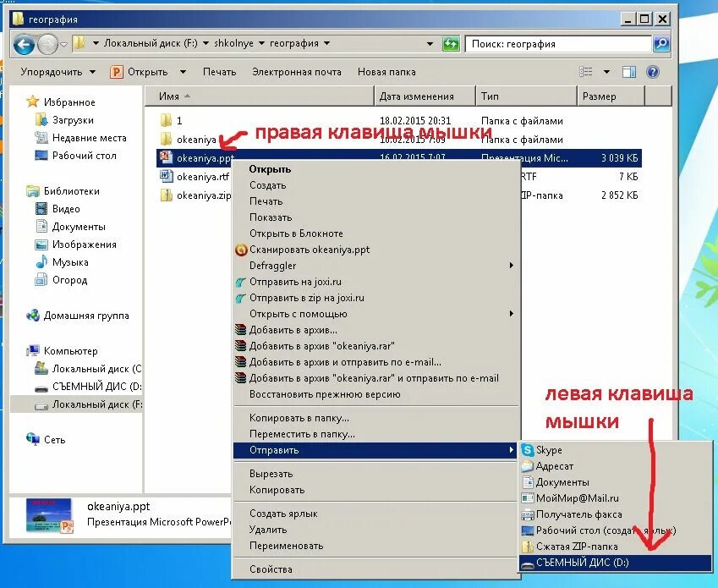
Task: Click the search magnifier icon
Action: click(x=661, y=44)
